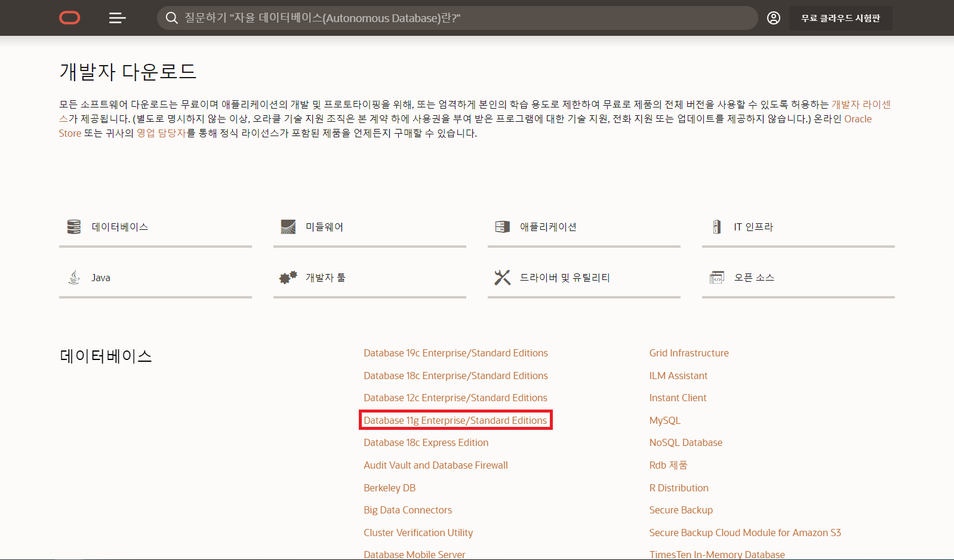Open the Big Data Connectors link

coord(408,510)
